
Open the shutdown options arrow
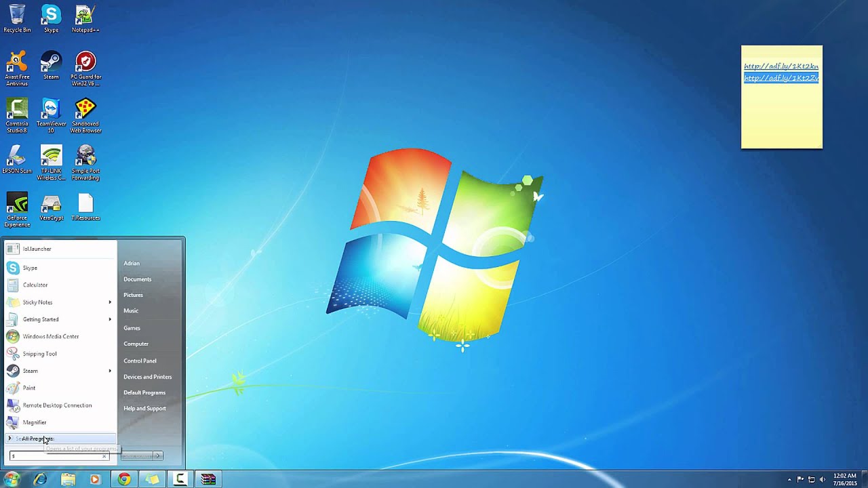(x=157, y=455)
